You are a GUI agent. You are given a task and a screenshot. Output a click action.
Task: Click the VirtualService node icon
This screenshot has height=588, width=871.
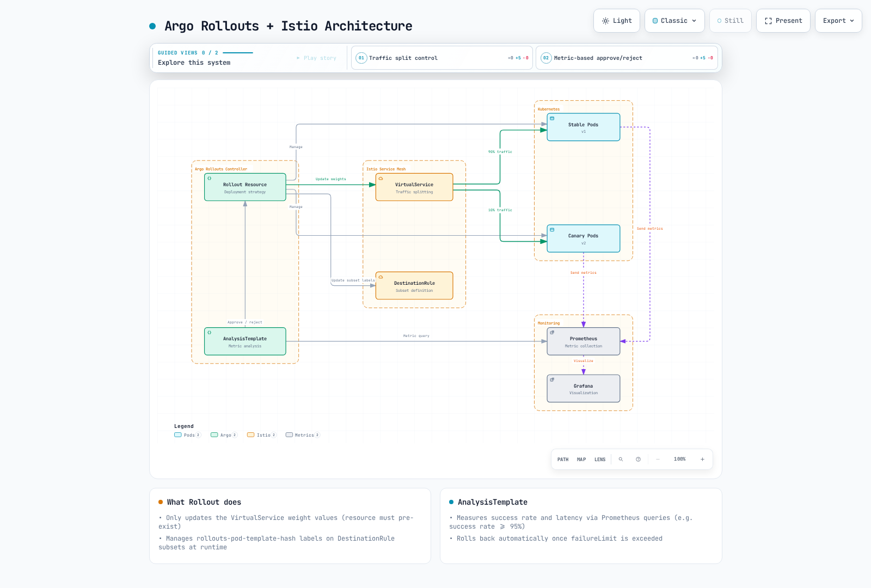pyautogui.click(x=381, y=178)
